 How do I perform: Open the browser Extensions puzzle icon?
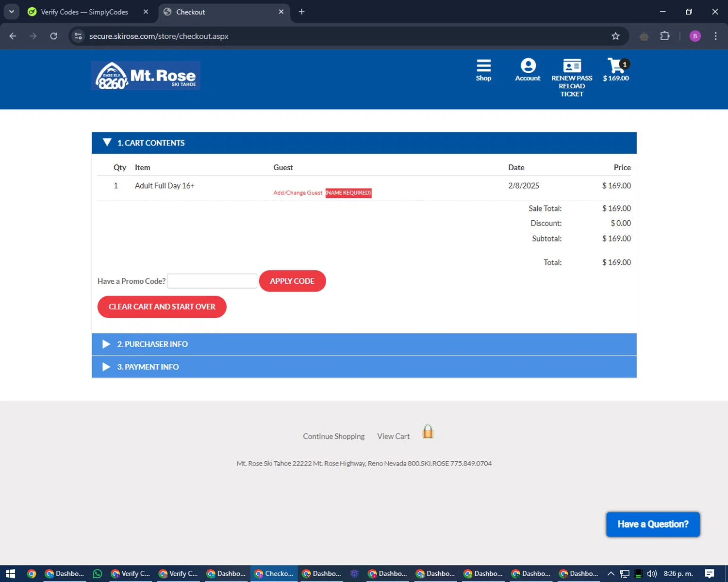coord(665,36)
